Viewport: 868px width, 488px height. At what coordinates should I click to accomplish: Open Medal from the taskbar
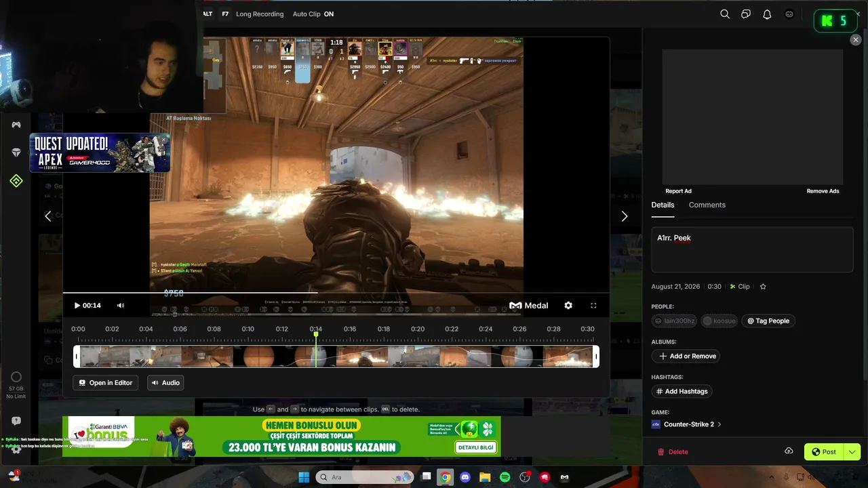[564, 477]
